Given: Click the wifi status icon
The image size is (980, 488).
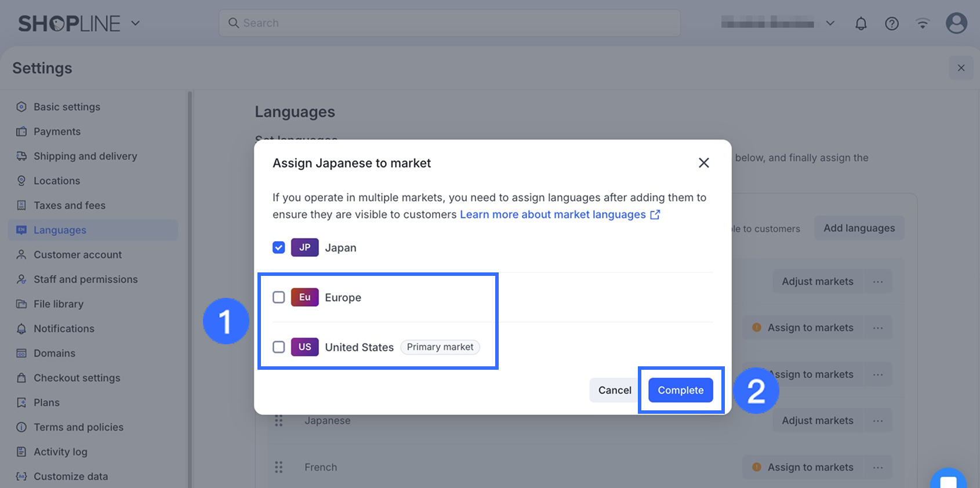Looking at the screenshot, I should point(923,23).
